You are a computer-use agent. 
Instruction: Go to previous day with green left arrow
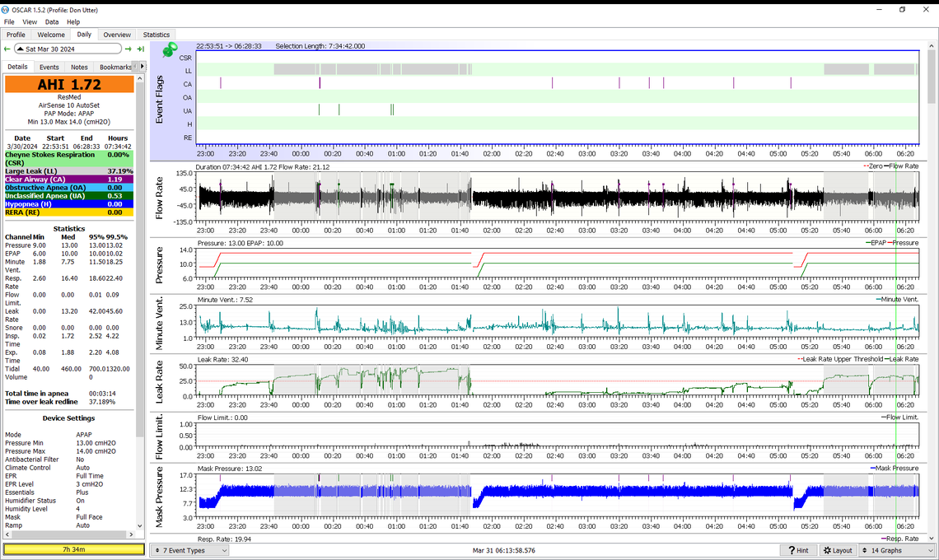tap(7, 49)
